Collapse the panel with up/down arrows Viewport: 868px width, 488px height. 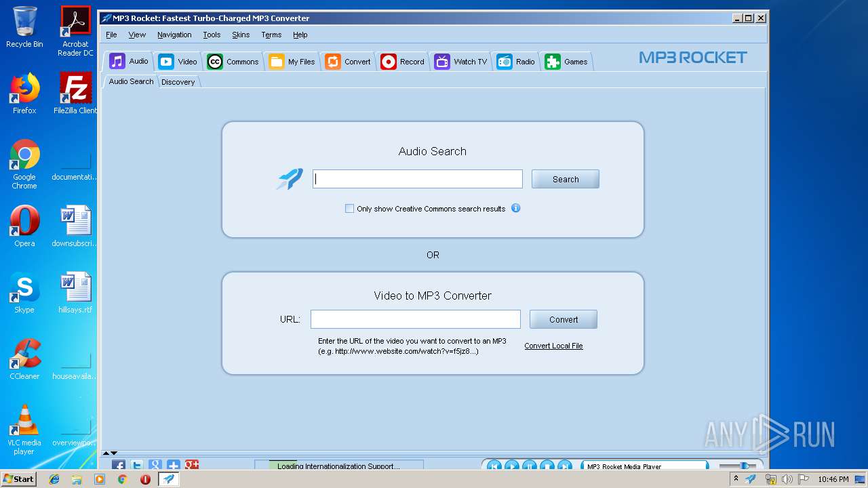pos(110,453)
